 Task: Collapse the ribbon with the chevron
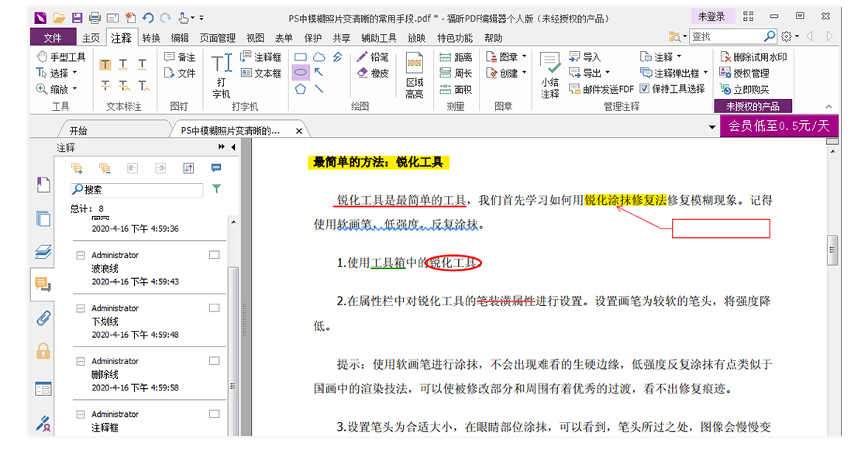point(828,106)
